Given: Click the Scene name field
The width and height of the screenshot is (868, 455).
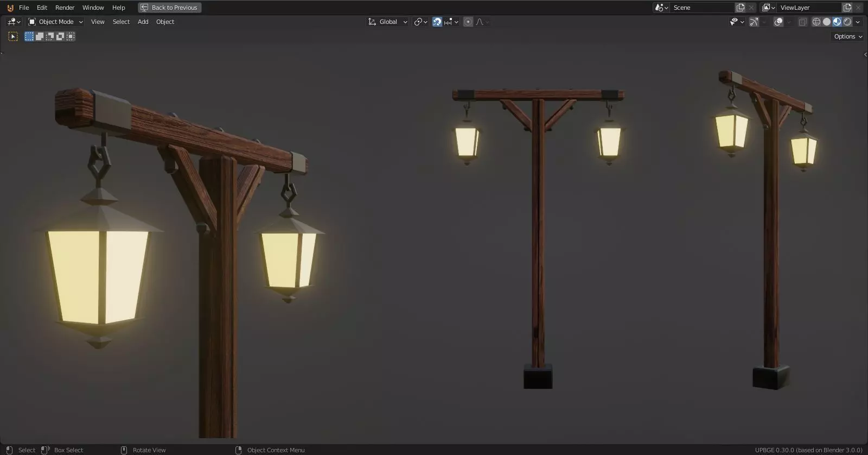Looking at the screenshot, I should click(703, 8).
